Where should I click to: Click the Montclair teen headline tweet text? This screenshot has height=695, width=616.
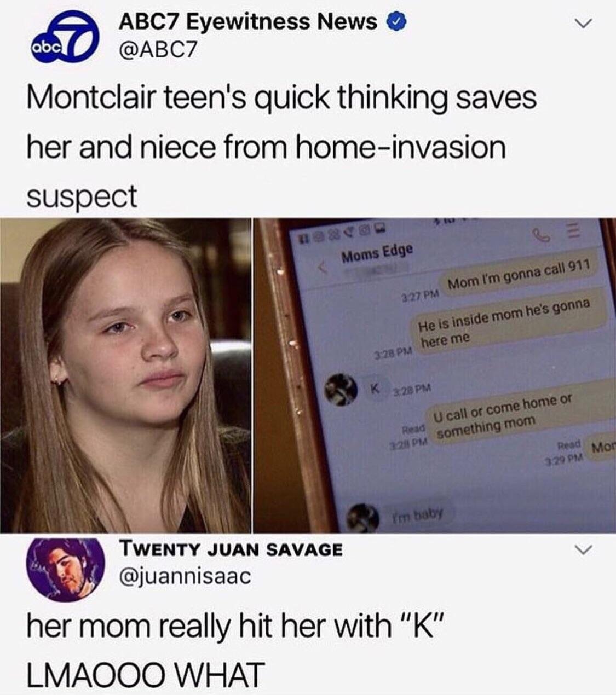click(281, 147)
